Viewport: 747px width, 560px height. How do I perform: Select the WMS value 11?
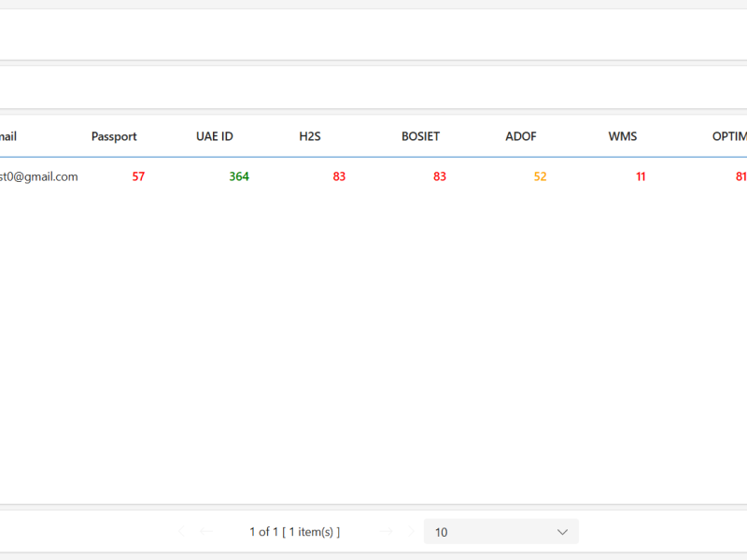point(641,176)
